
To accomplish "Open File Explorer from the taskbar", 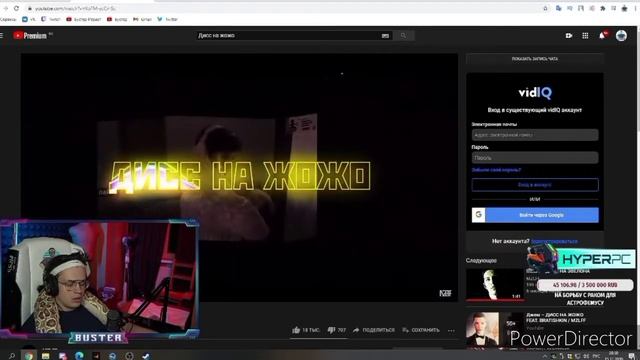I will tap(46, 356).
